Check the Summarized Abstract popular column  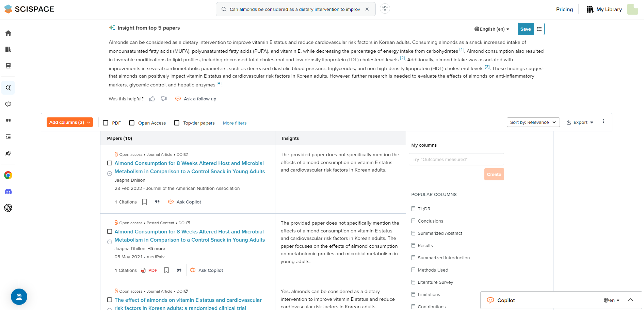413,233
